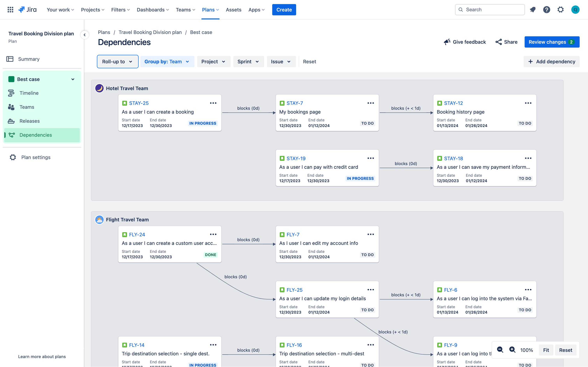Toggle the Issue filter dropdown
588x367 pixels.
pyautogui.click(x=280, y=62)
